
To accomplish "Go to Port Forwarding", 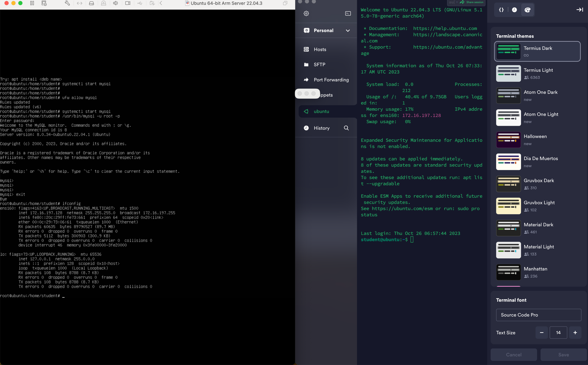I will click(x=331, y=80).
